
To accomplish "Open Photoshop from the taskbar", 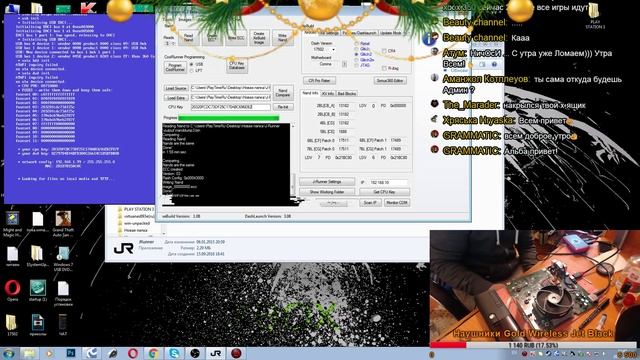I will tap(71, 353).
